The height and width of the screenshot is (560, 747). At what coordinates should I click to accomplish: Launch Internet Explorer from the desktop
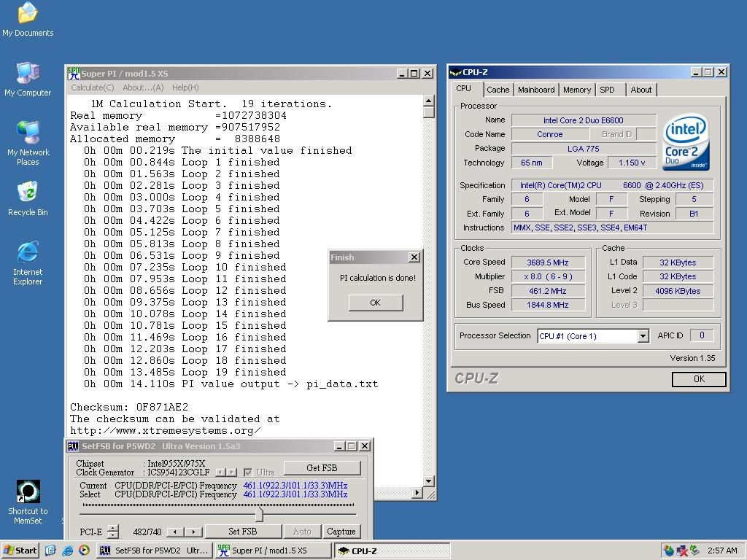pyautogui.click(x=28, y=253)
